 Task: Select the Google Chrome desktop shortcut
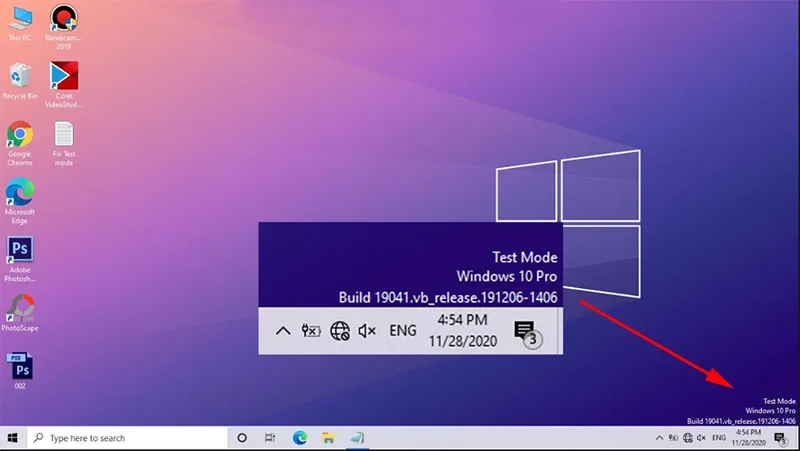point(19,143)
